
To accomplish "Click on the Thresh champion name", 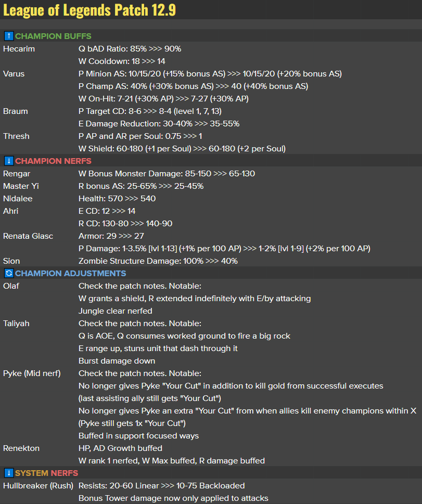I will 16,136.
